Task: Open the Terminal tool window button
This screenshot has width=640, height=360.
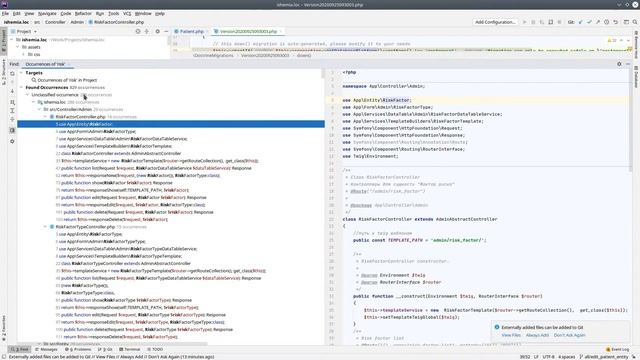Action: 129,349
